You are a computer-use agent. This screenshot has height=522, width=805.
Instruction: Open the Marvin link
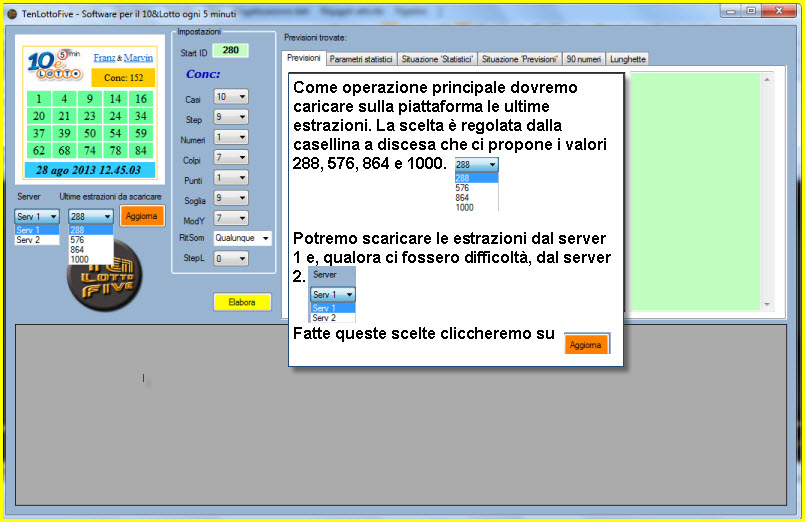pos(138,58)
